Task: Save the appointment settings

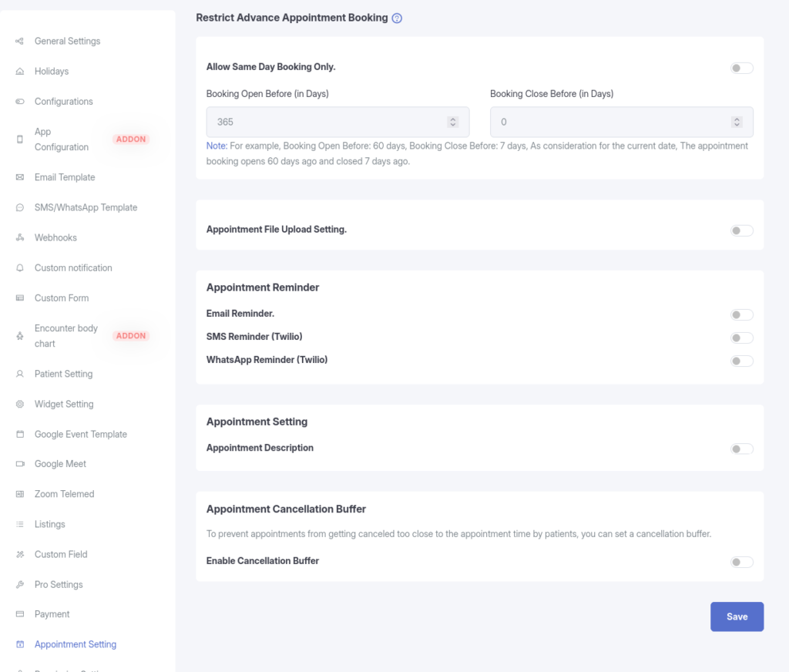Action: pos(737,617)
